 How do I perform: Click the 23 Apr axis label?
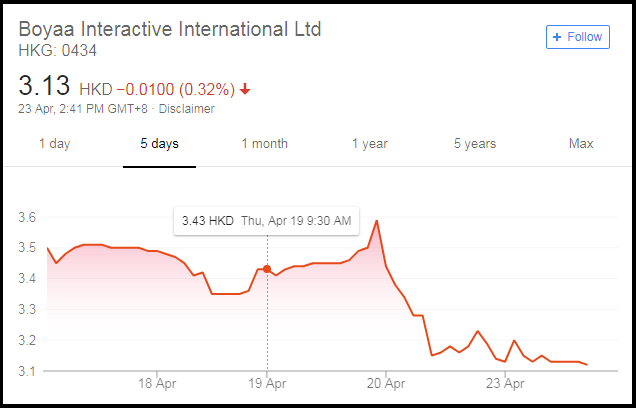[x=505, y=383]
